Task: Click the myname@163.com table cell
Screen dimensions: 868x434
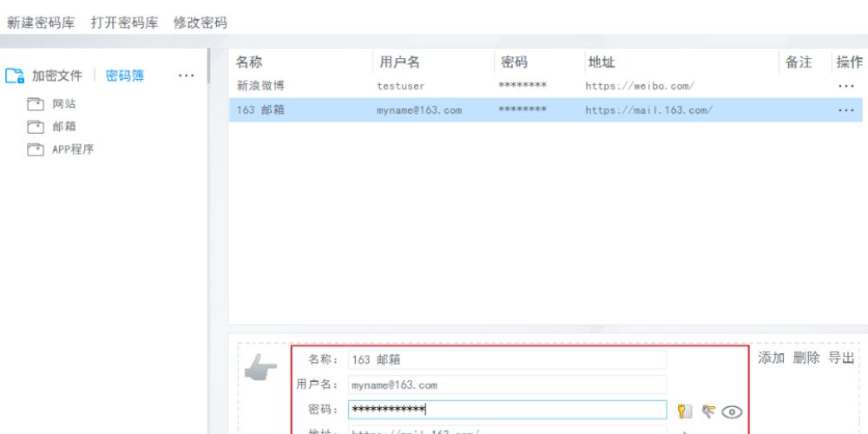Action: [x=419, y=111]
